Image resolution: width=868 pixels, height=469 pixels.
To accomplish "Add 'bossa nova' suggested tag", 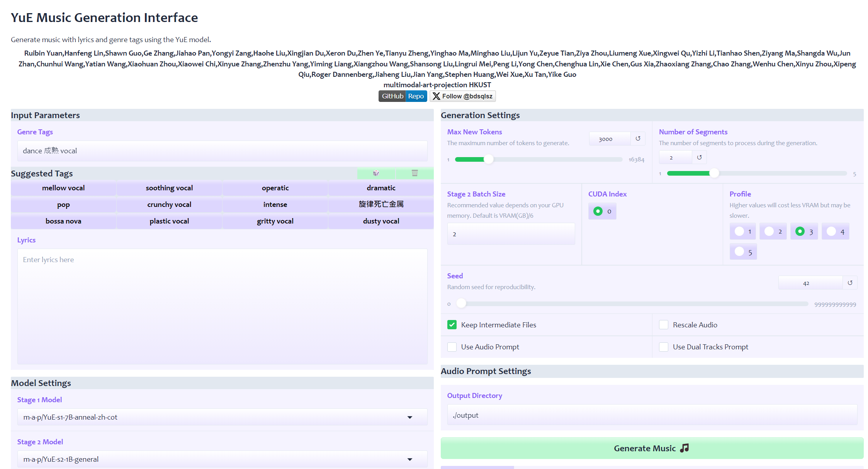I will [63, 221].
